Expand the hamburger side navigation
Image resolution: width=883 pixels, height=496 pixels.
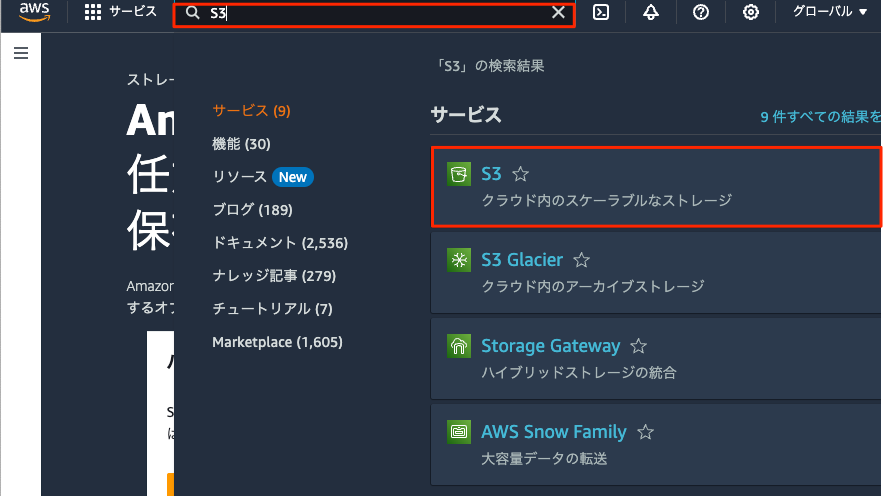tap(21, 53)
